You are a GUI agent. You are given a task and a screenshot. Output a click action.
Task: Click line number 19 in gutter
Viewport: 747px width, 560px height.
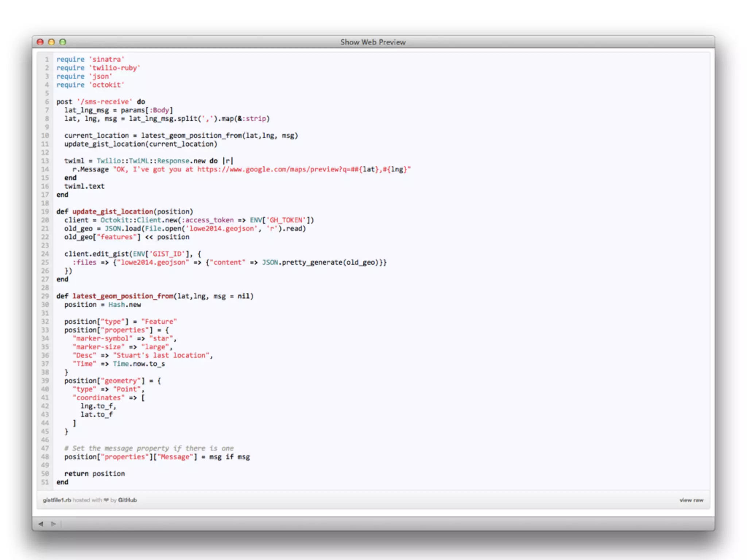45,211
